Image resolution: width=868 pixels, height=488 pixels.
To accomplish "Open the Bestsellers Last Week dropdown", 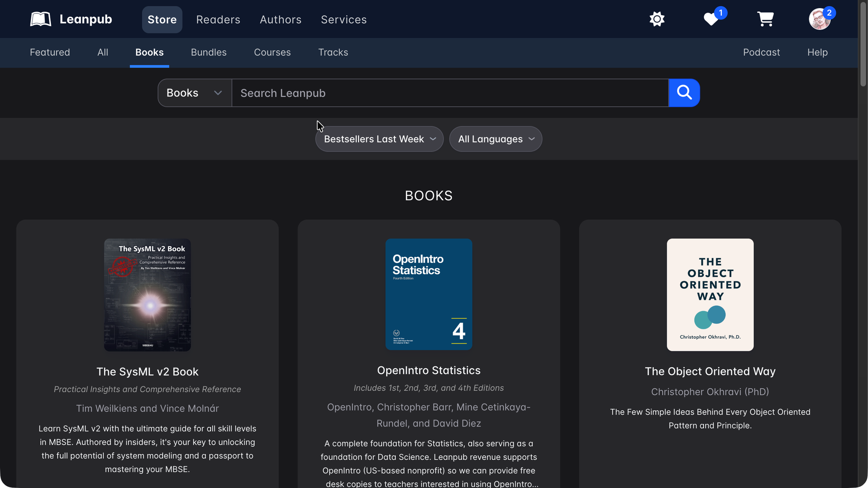I will tap(379, 139).
